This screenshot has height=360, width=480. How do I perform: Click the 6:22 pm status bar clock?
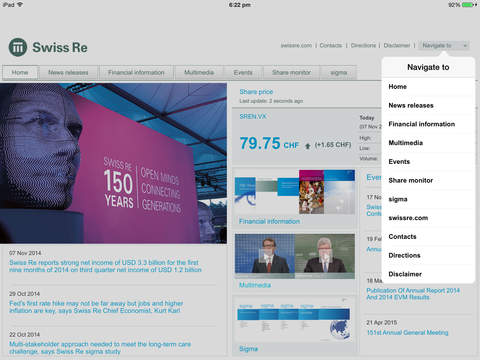click(x=240, y=5)
